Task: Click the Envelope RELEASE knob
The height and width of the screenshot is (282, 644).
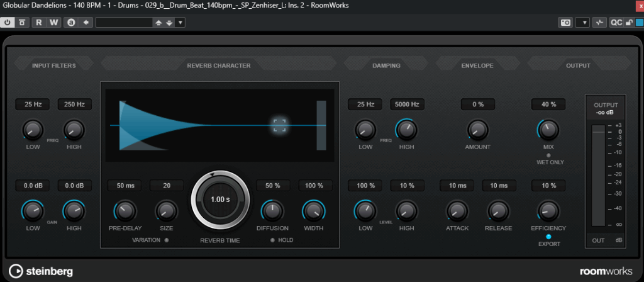Action: point(499,211)
